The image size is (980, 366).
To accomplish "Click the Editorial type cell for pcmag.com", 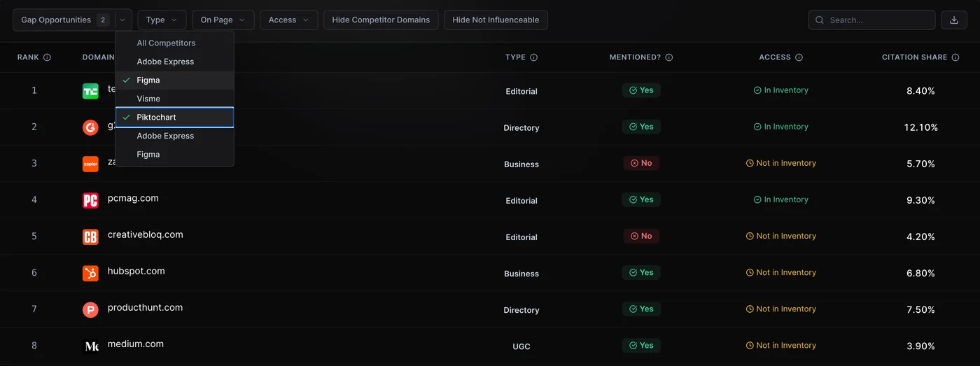I will [521, 201].
